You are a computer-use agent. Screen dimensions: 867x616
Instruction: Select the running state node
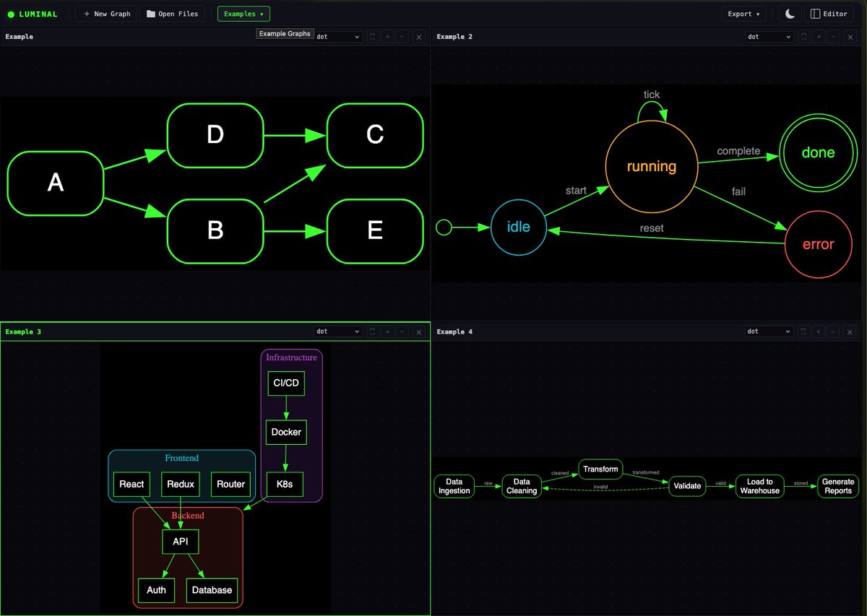point(652,167)
